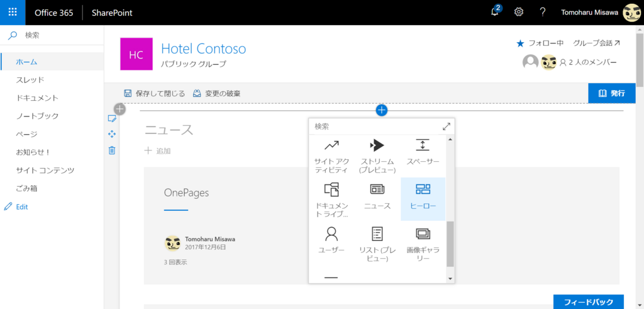Viewport: 644px width, 309px height.
Task: Open the help question mark
Action: (543, 13)
